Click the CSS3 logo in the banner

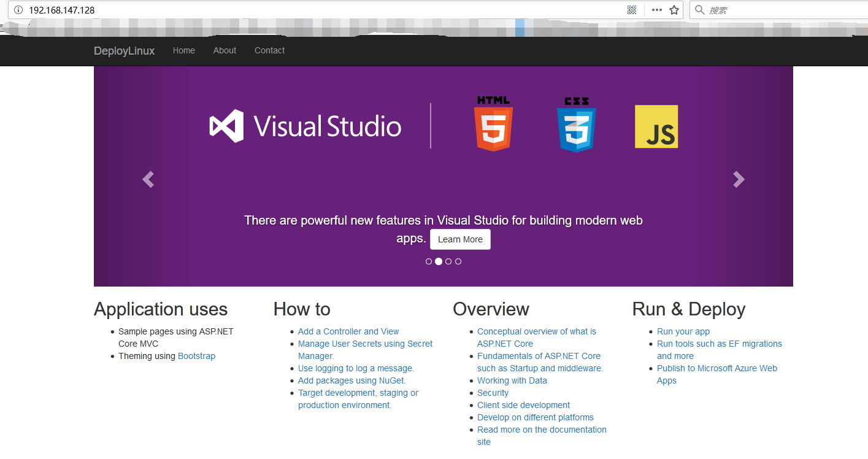[x=576, y=123]
